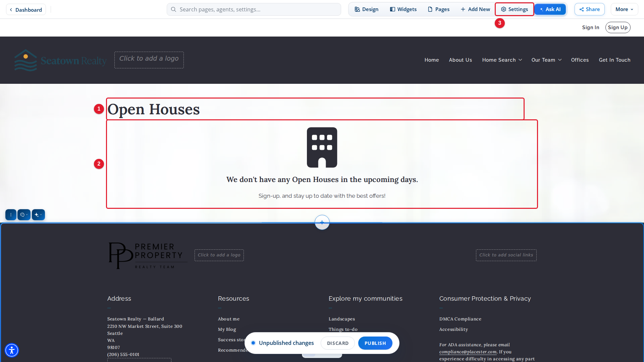Viewport: 644px width, 362px height.
Task: Click to add social links placeholder
Action: [x=506, y=255]
